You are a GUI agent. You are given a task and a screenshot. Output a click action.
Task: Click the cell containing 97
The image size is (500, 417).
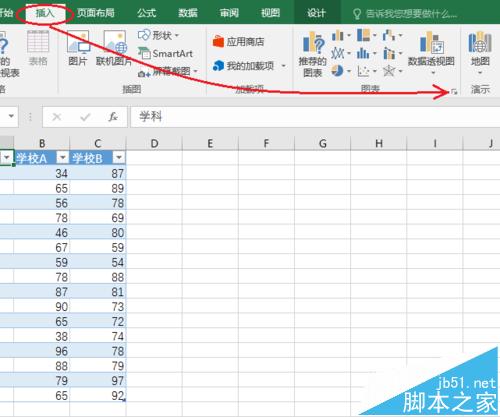[x=98, y=381]
